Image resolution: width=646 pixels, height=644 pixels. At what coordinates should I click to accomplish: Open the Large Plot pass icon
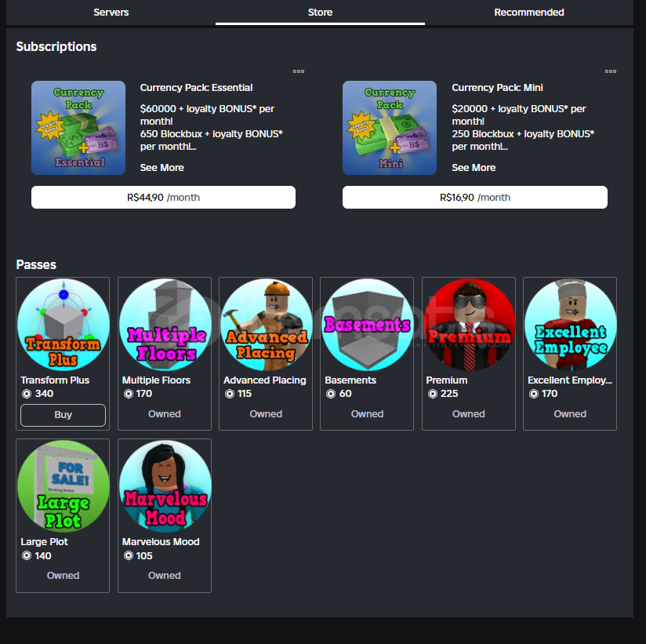(63, 486)
